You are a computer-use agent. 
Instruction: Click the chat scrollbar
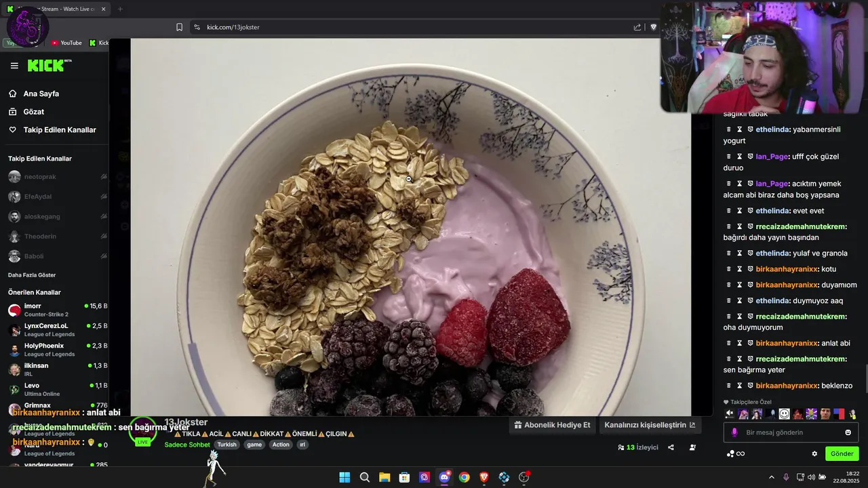pyautogui.click(x=865, y=378)
